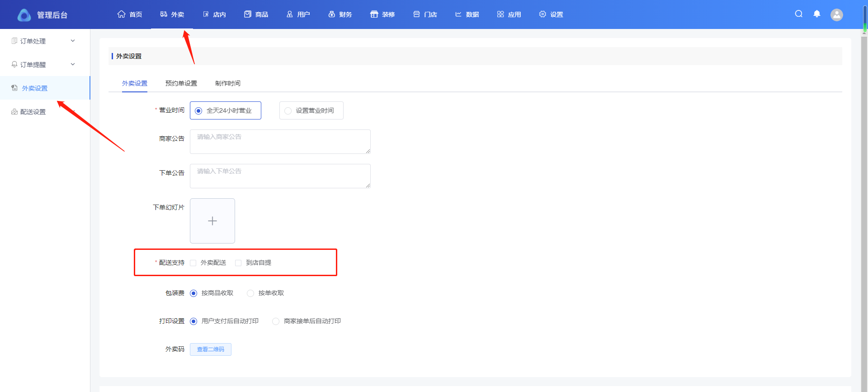Click the search magnifier icon in header
Viewport: 868px width, 392px height.
pos(799,14)
